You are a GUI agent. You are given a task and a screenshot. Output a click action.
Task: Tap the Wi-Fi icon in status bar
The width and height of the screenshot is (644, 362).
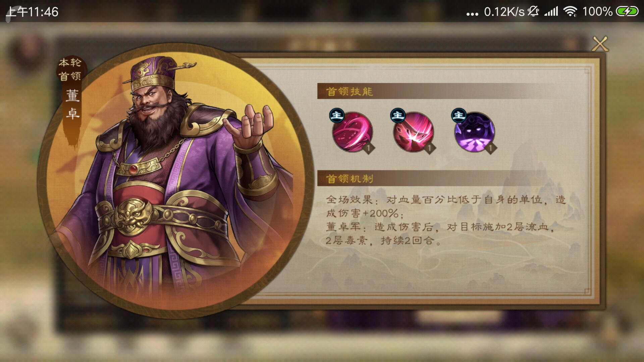point(570,11)
